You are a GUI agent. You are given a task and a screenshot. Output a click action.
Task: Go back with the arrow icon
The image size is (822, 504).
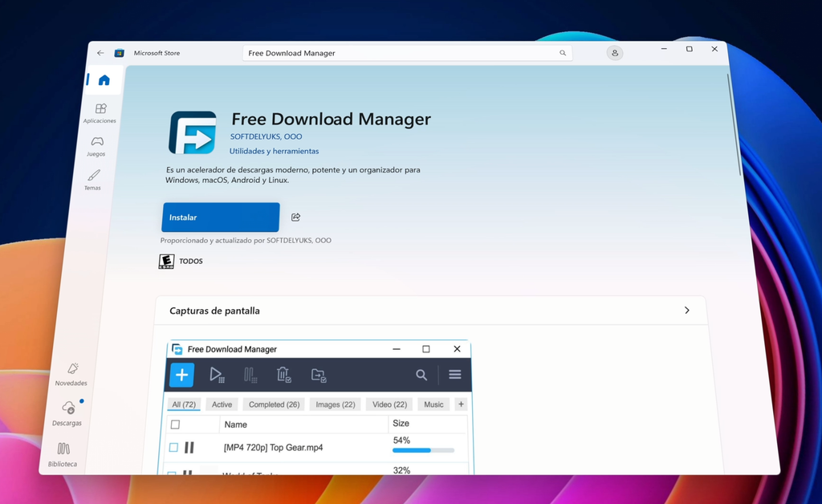click(100, 53)
